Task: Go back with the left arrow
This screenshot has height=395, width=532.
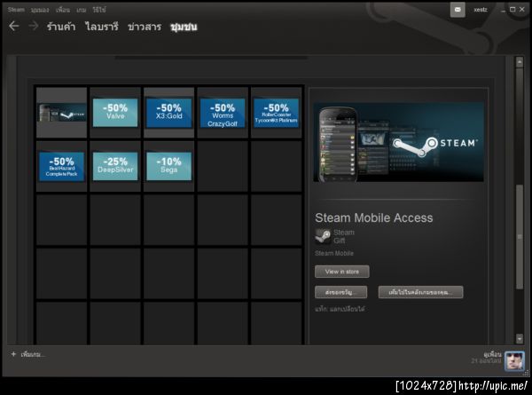Action: click(x=14, y=26)
